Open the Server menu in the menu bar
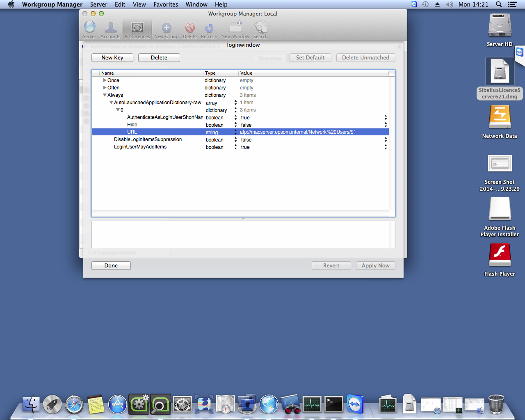The width and height of the screenshot is (525, 420). pyautogui.click(x=98, y=5)
